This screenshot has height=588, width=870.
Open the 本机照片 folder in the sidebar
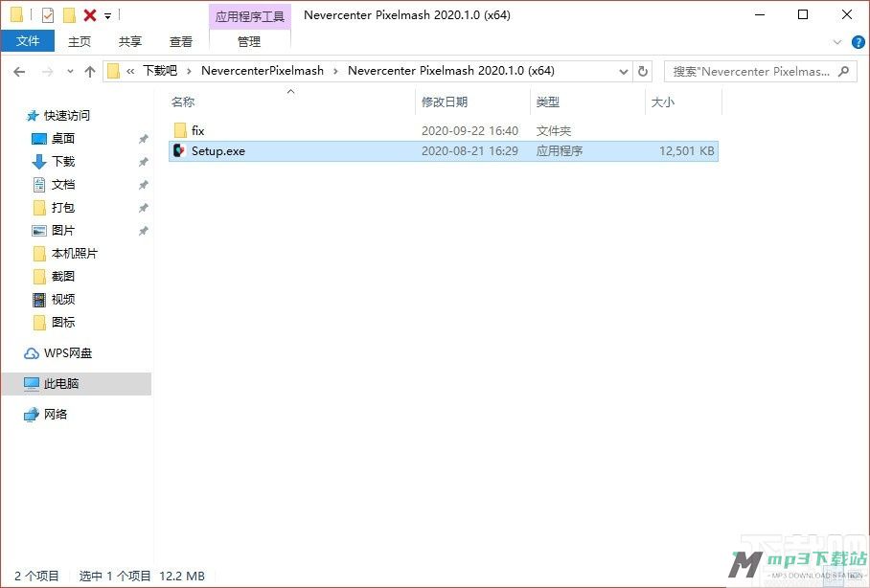click(75, 254)
